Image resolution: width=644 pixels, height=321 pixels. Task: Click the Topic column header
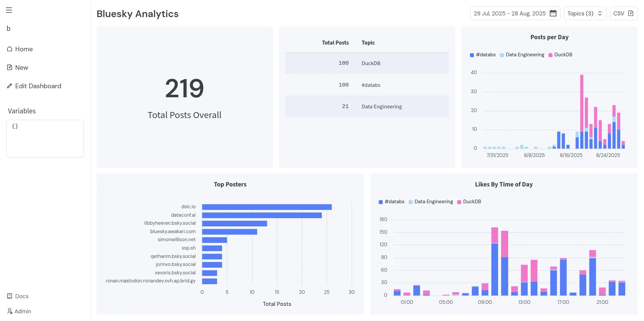[368, 43]
